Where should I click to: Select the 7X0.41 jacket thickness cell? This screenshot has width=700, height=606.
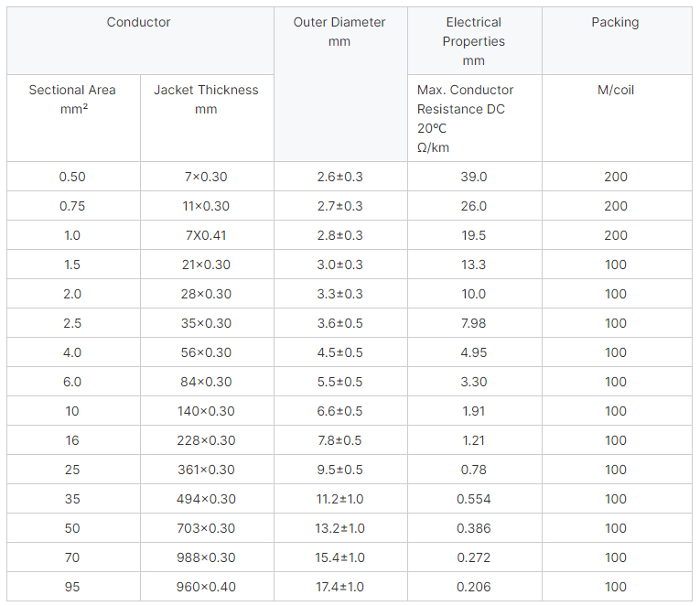pyautogui.click(x=206, y=235)
